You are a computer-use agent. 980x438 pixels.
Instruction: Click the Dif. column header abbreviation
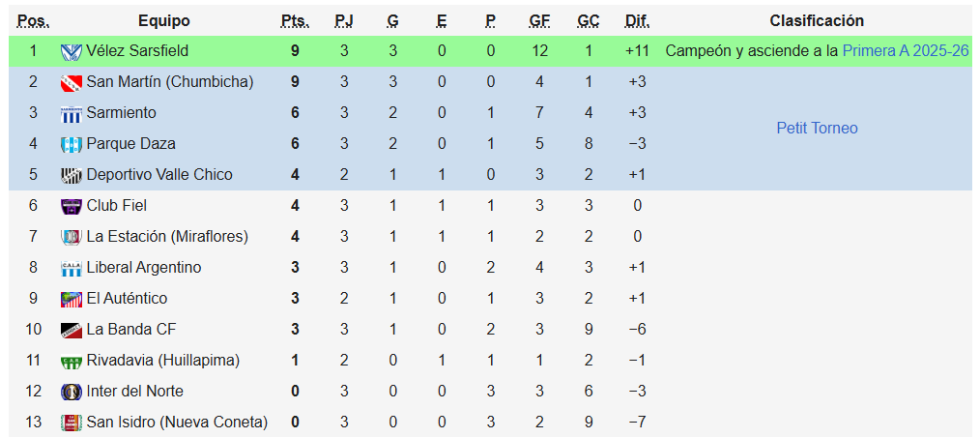[637, 21]
